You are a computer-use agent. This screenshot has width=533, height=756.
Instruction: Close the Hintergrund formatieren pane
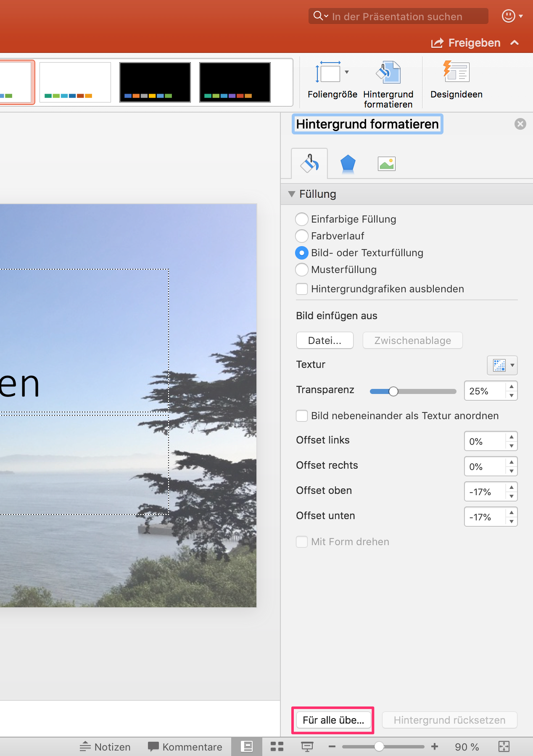click(x=520, y=124)
